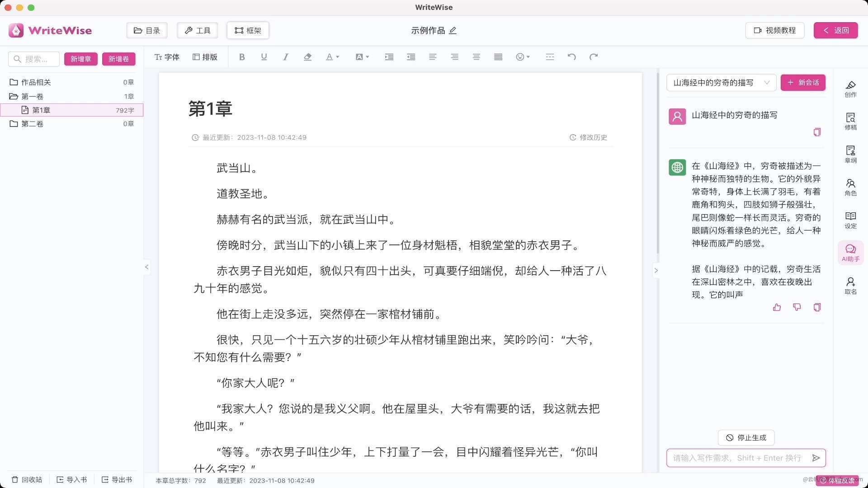Open the font color dropdown
Screen dimensions: 868x488
332,57
